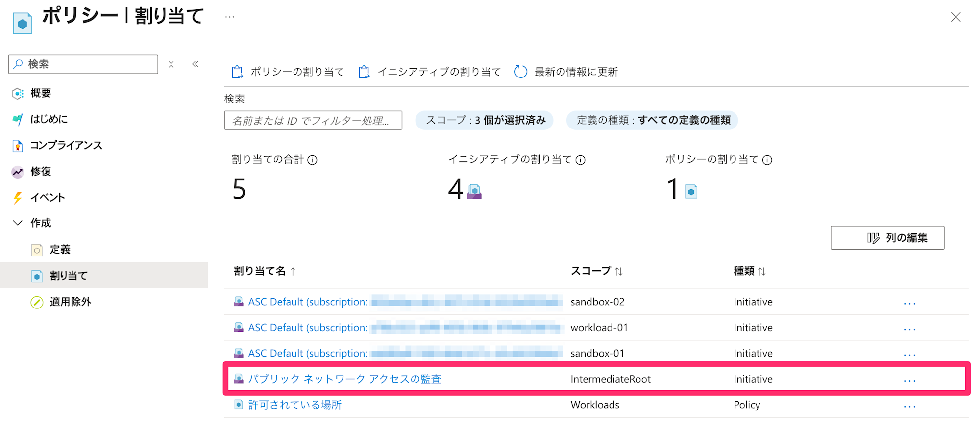This screenshot has width=980, height=436.
Task: Click ポリシーの割り当て assign policy button
Action: (288, 72)
